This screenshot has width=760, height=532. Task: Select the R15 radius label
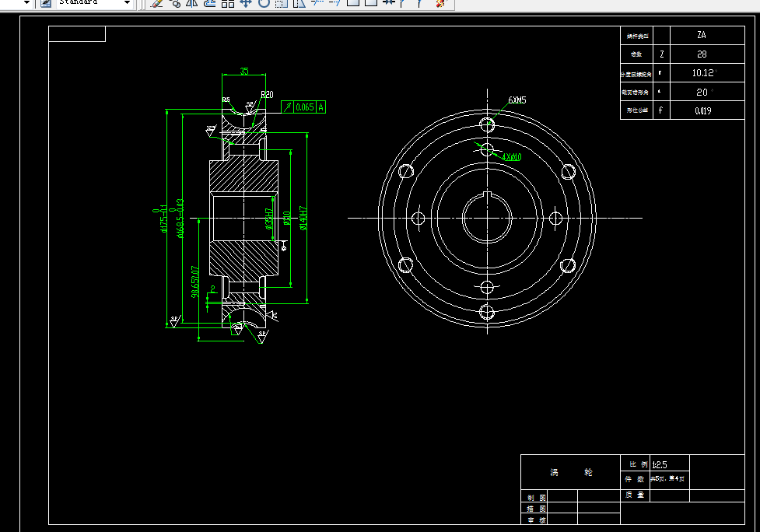226,100
